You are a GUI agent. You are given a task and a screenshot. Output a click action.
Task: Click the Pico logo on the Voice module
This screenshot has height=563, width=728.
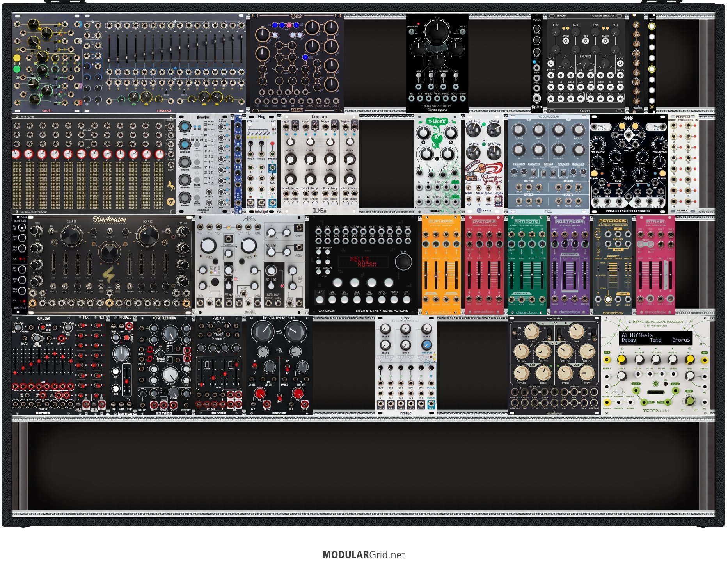pyautogui.click(x=537, y=107)
